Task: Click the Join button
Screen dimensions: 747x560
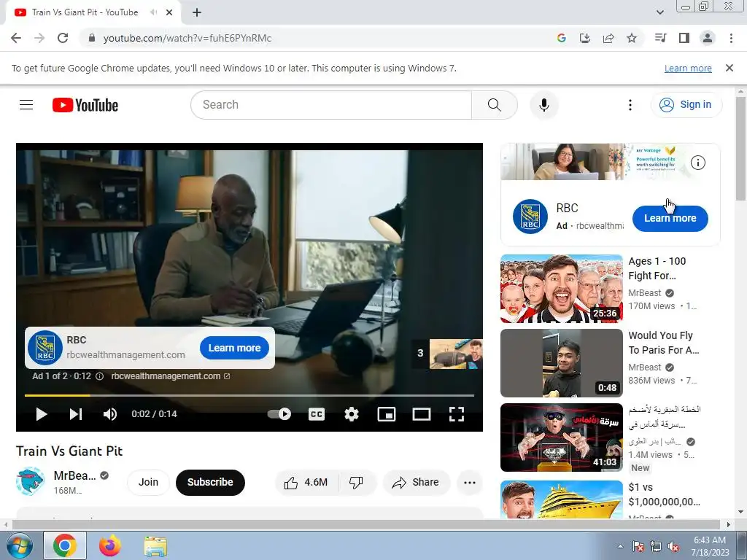Action: click(x=148, y=483)
